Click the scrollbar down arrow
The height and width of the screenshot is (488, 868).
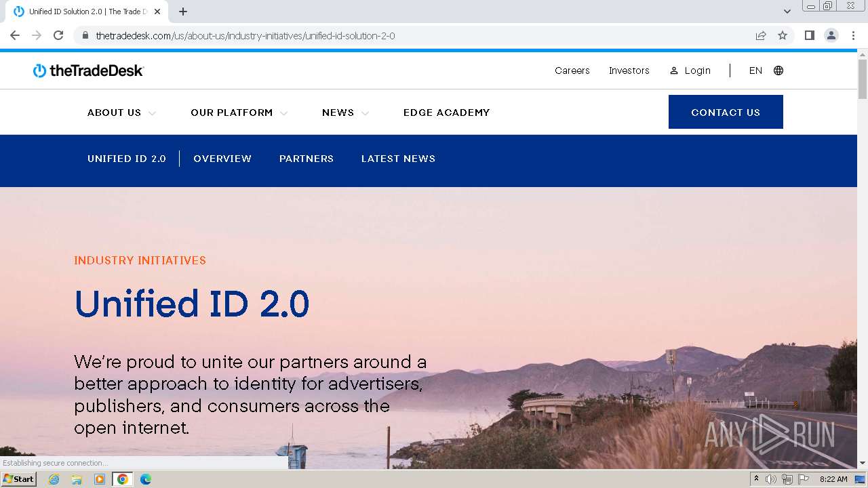[863, 464]
